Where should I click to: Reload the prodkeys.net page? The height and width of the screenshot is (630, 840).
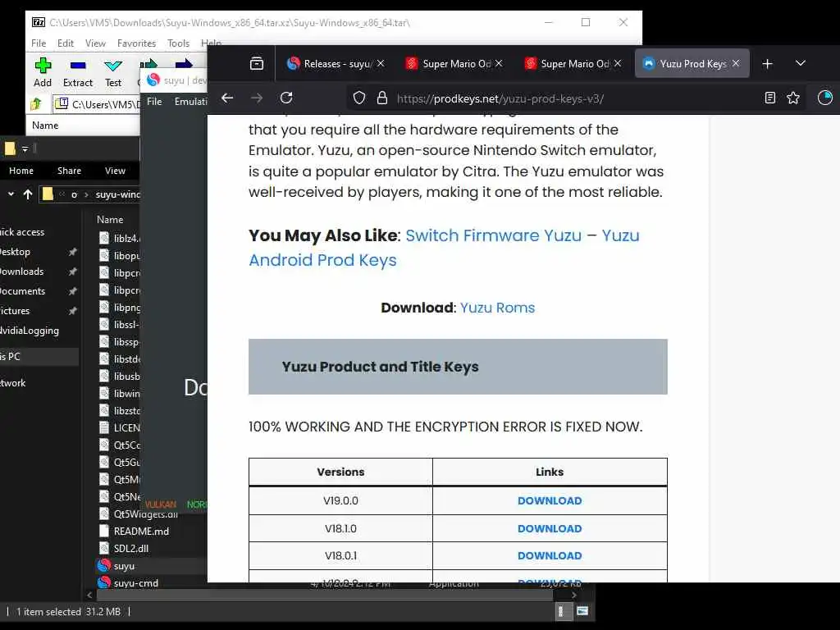coord(286,98)
